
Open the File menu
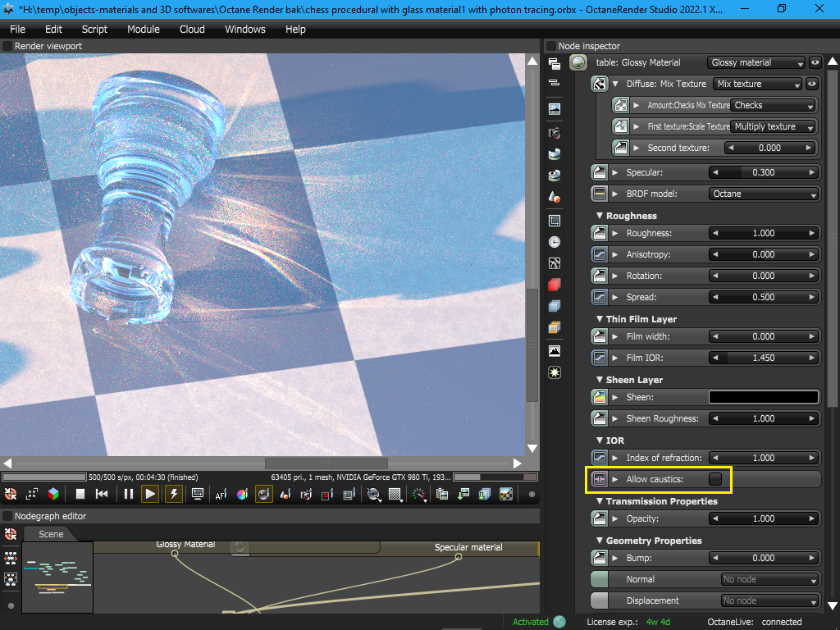pos(18,30)
